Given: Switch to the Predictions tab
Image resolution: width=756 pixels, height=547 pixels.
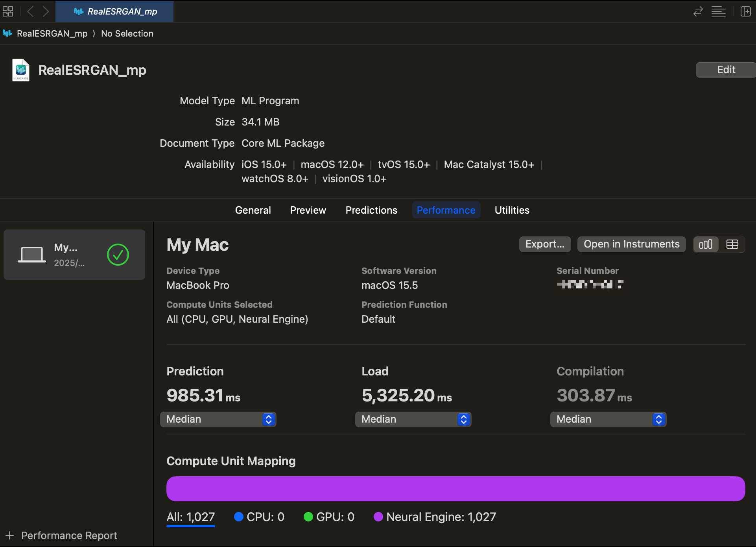Looking at the screenshot, I should pyautogui.click(x=371, y=210).
